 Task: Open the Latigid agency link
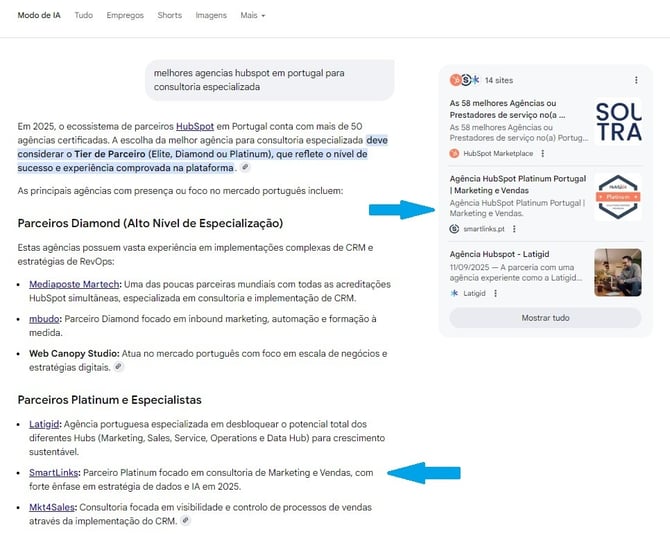click(44, 424)
